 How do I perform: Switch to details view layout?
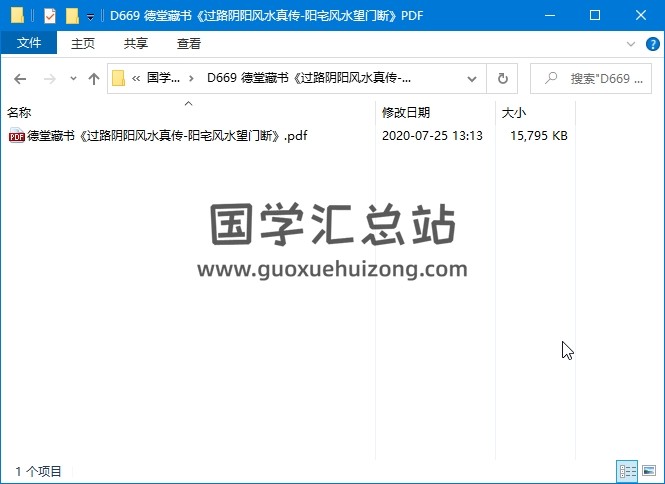coord(627,471)
